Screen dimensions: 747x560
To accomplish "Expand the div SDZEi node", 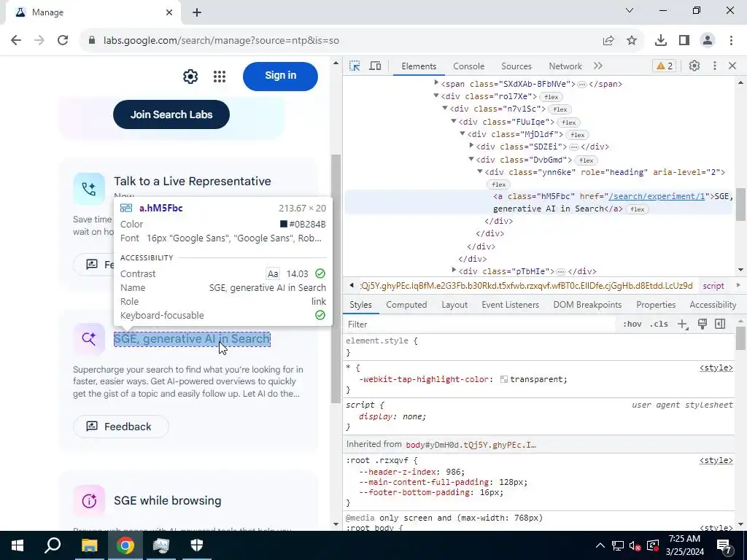I will pyautogui.click(x=472, y=146).
